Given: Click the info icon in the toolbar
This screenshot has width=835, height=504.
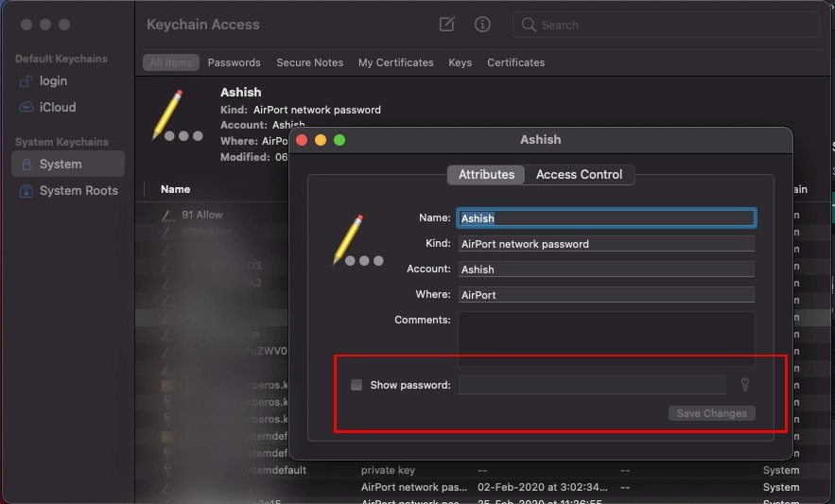Looking at the screenshot, I should tap(482, 24).
